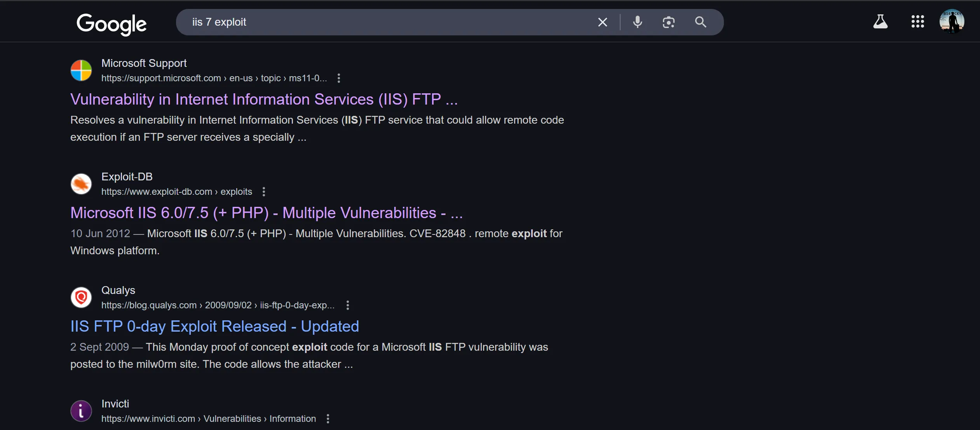Open search by image lens
The width and height of the screenshot is (980, 430).
click(668, 22)
